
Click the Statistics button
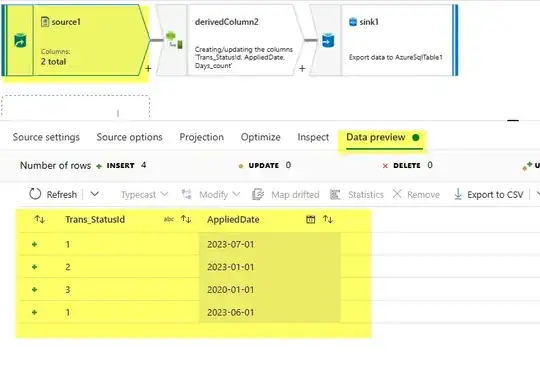click(x=357, y=194)
